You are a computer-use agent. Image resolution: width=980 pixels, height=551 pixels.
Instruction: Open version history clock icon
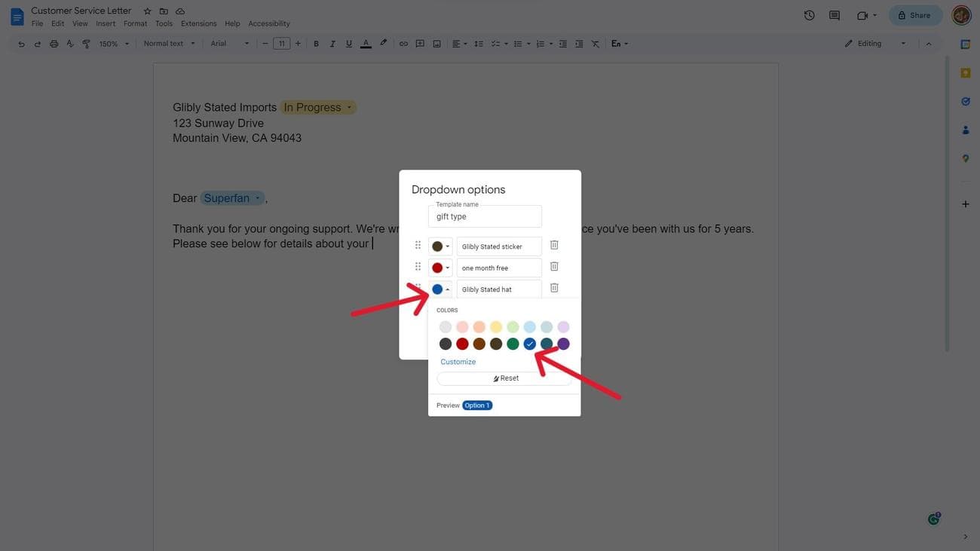[809, 15]
